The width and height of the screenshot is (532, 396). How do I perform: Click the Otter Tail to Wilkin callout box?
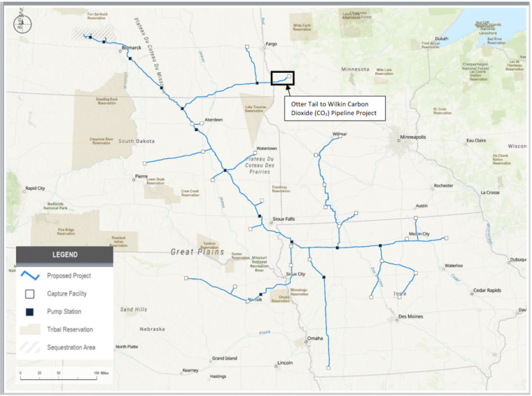334,109
